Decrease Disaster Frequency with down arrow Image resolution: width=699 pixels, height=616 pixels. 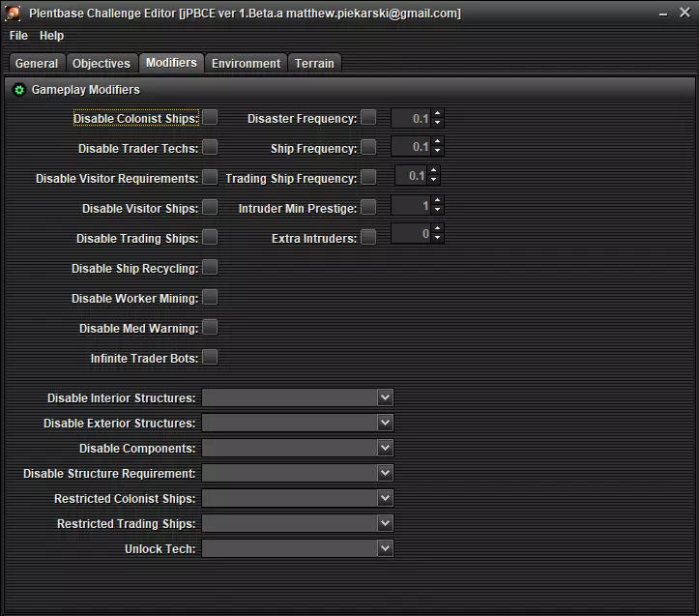(437, 123)
